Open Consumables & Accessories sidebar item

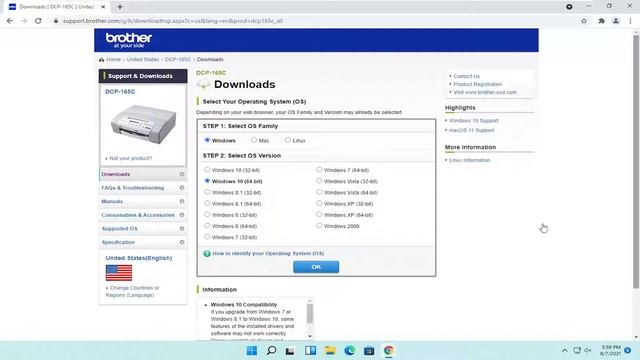click(x=143, y=215)
